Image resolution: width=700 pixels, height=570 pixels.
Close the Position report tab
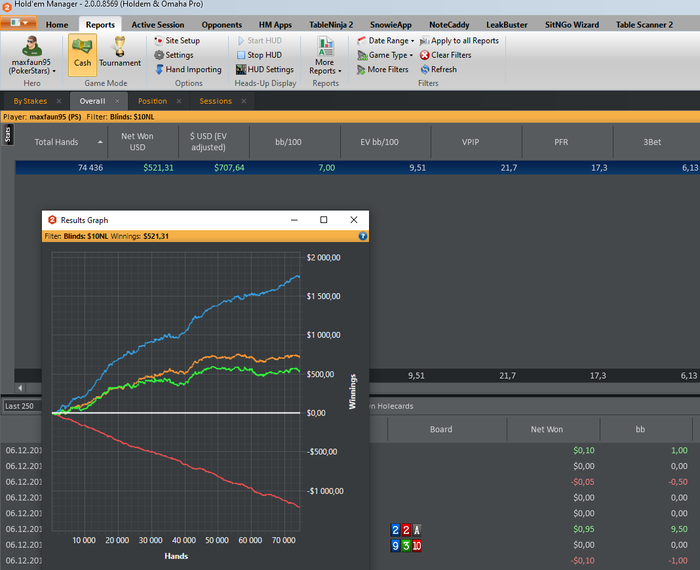(179, 101)
